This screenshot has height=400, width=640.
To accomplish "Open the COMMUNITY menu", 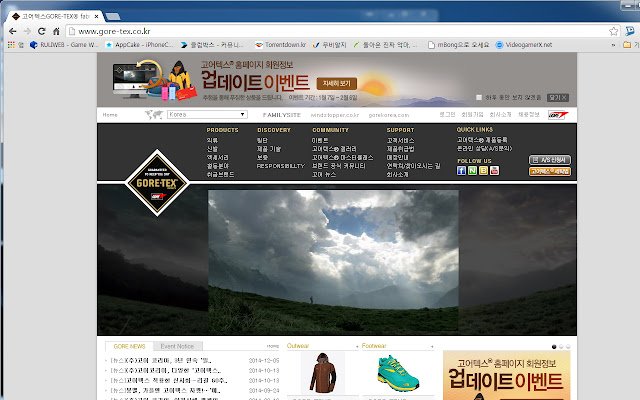I will pyautogui.click(x=330, y=130).
